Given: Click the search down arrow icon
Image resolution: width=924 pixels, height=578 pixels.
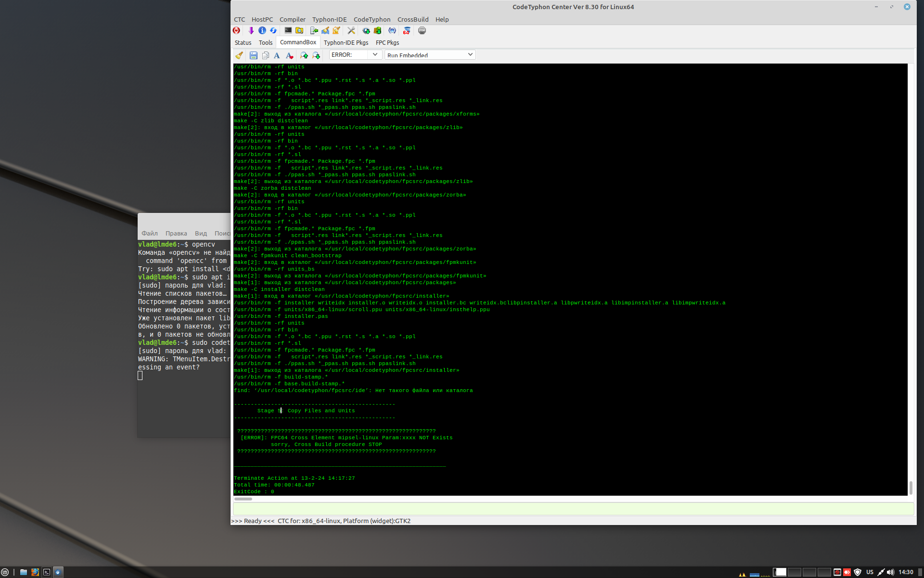Looking at the screenshot, I should click(x=316, y=55).
